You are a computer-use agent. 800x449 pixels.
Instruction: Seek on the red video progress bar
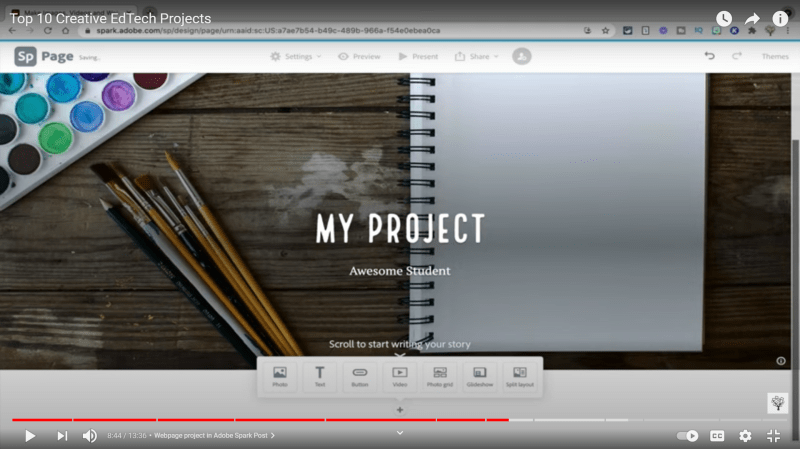(300, 420)
